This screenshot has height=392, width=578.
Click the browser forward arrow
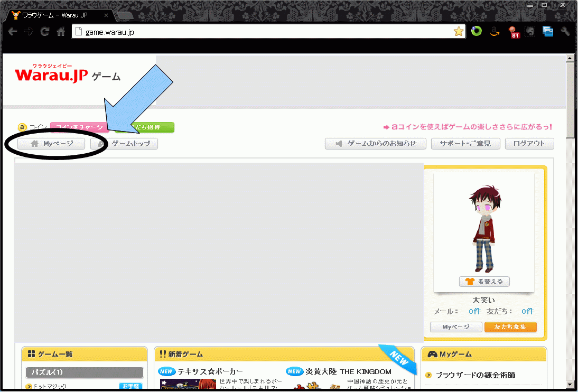pyautogui.click(x=29, y=32)
